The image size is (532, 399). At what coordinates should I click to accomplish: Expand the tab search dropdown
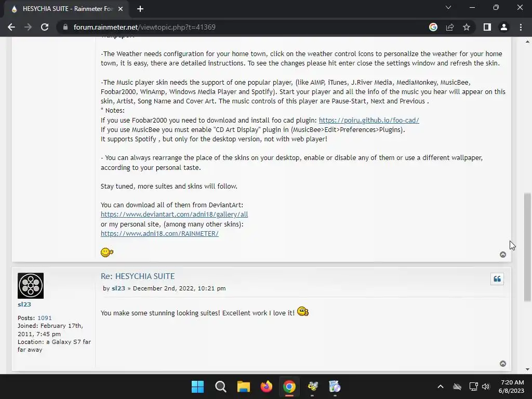click(x=448, y=7)
